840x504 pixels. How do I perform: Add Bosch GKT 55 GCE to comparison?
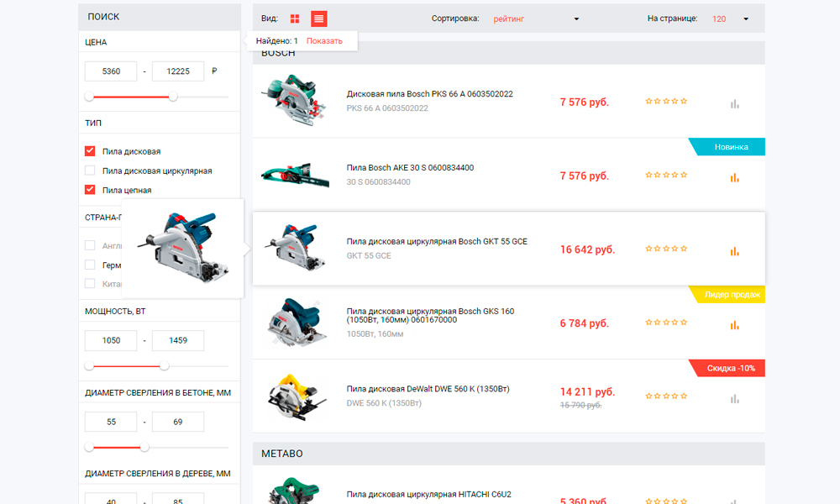(x=734, y=250)
